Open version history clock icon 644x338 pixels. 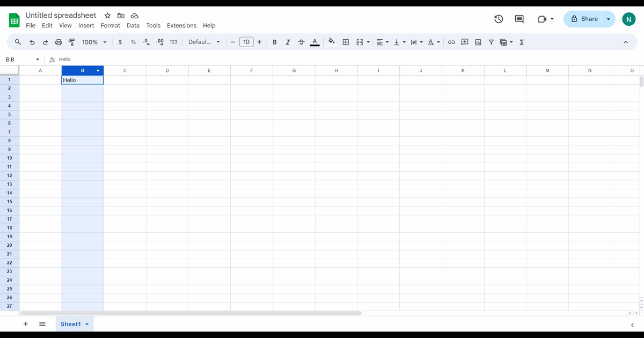coord(499,19)
